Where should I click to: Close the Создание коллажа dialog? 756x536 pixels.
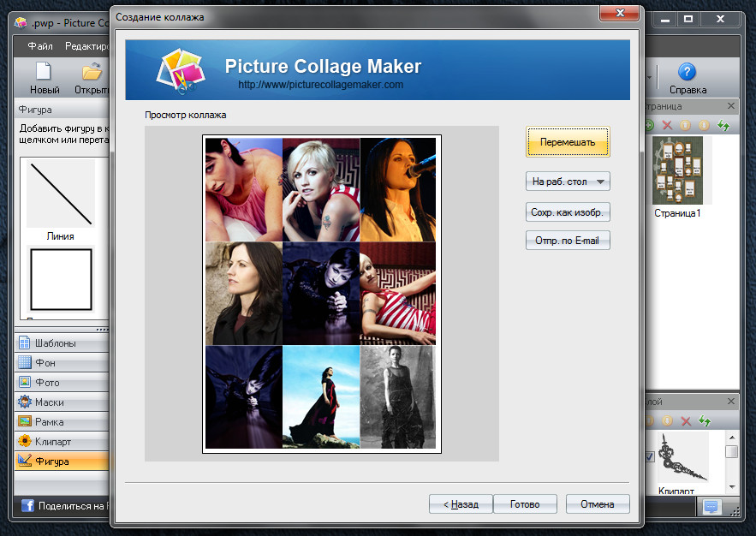click(620, 13)
